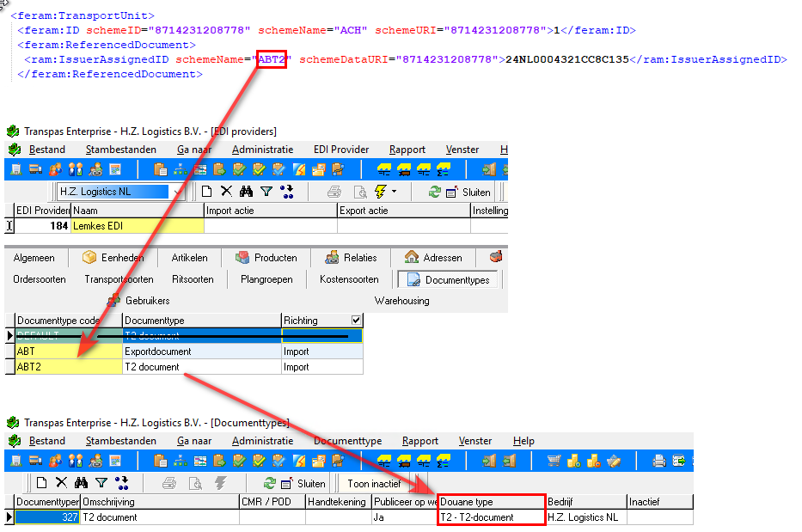Click the green refresh icon in EDI providers toolbar
This screenshot has height=532, width=802.
[435, 192]
